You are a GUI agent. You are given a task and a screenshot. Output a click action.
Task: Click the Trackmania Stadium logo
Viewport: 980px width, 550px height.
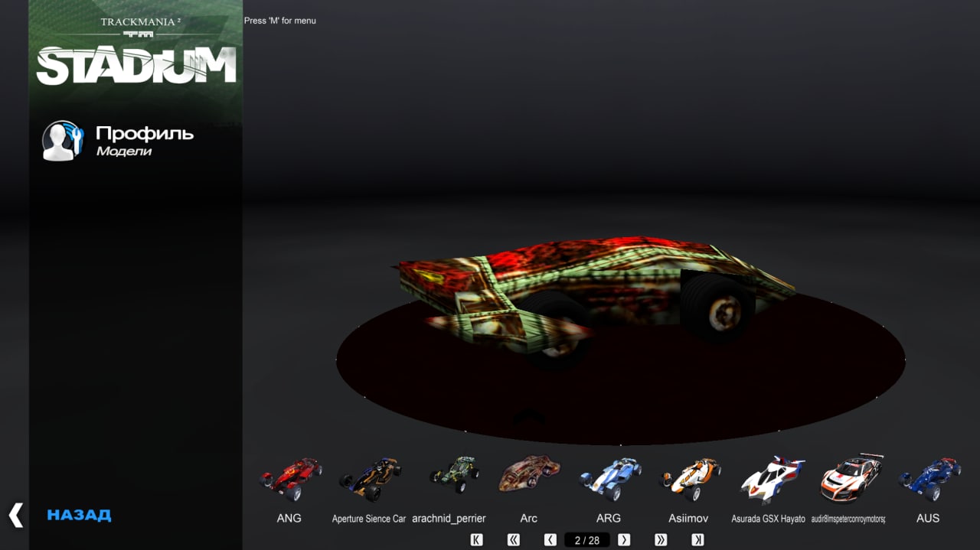pyautogui.click(x=136, y=51)
